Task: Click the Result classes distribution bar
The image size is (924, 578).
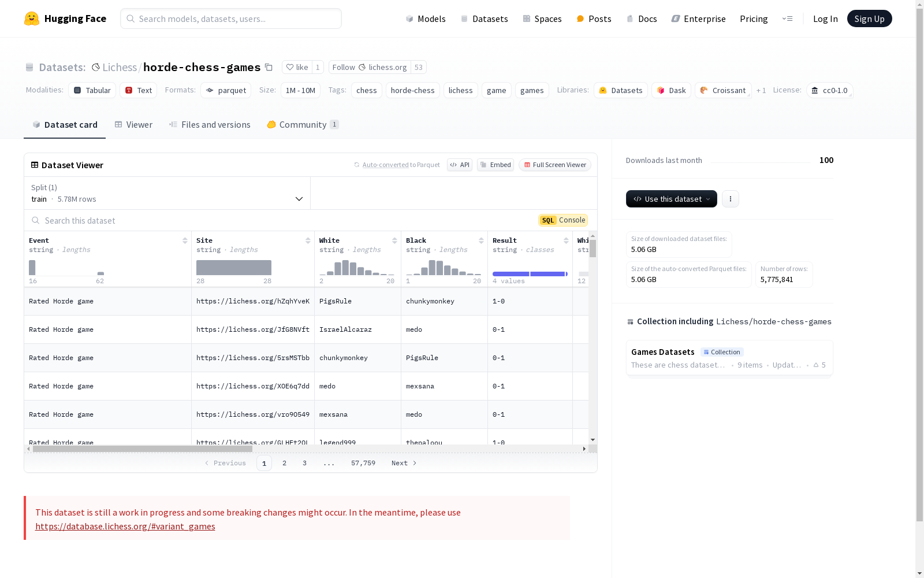Action: (530, 274)
